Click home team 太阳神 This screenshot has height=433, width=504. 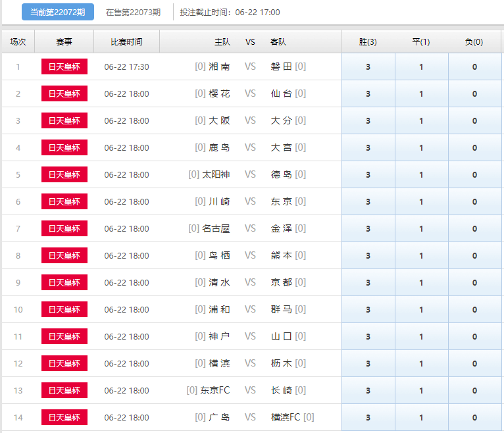tap(216, 174)
